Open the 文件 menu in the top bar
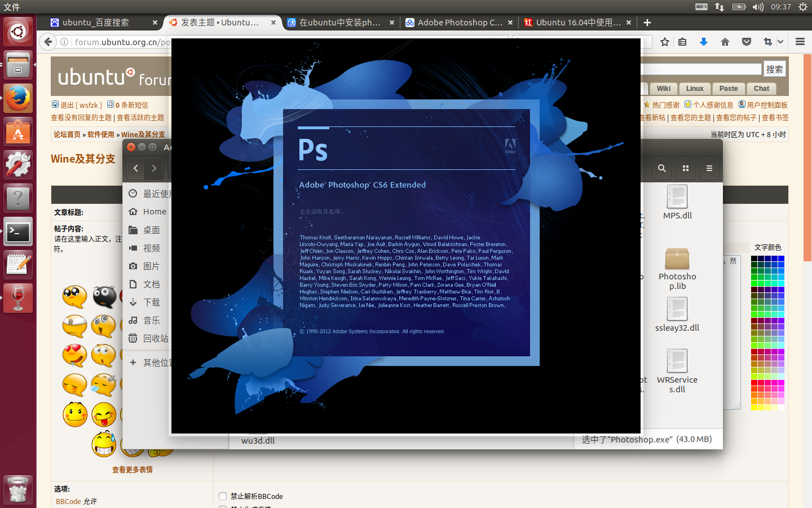Image resolution: width=812 pixels, height=508 pixels. click(12, 7)
